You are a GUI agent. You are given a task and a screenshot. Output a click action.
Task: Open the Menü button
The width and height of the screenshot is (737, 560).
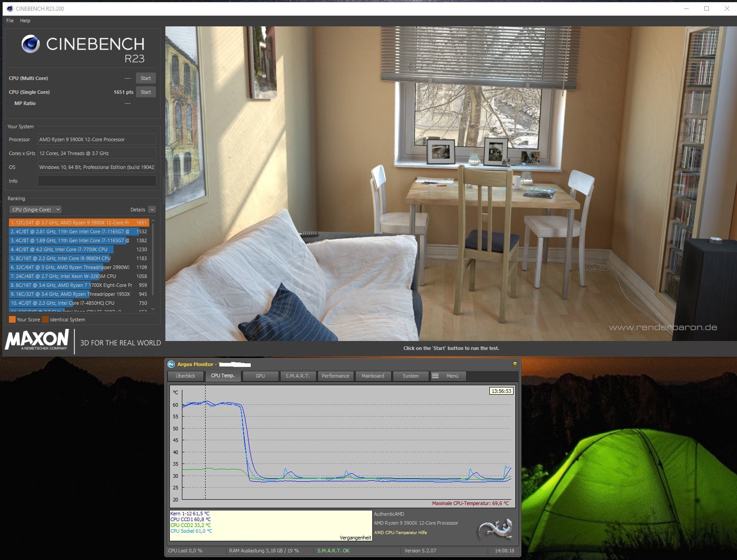tap(448, 376)
